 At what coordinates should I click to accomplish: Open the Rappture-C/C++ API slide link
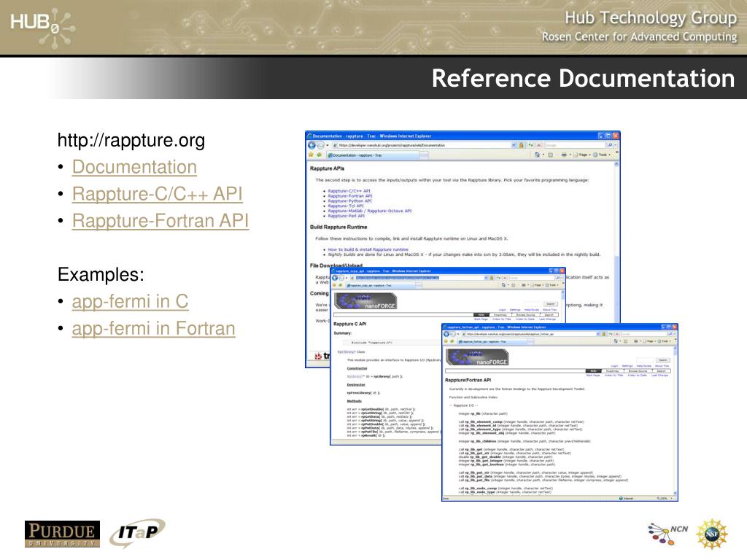[x=158, y=194]
